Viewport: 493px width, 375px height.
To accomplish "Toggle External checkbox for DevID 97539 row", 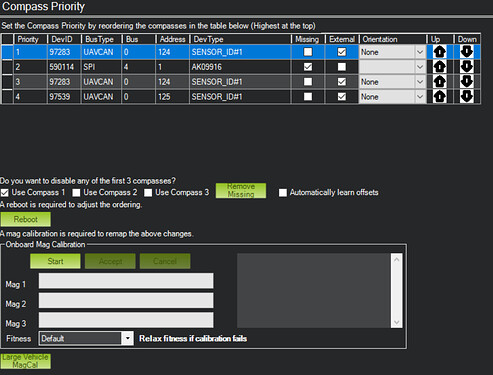I will [342, 97].
